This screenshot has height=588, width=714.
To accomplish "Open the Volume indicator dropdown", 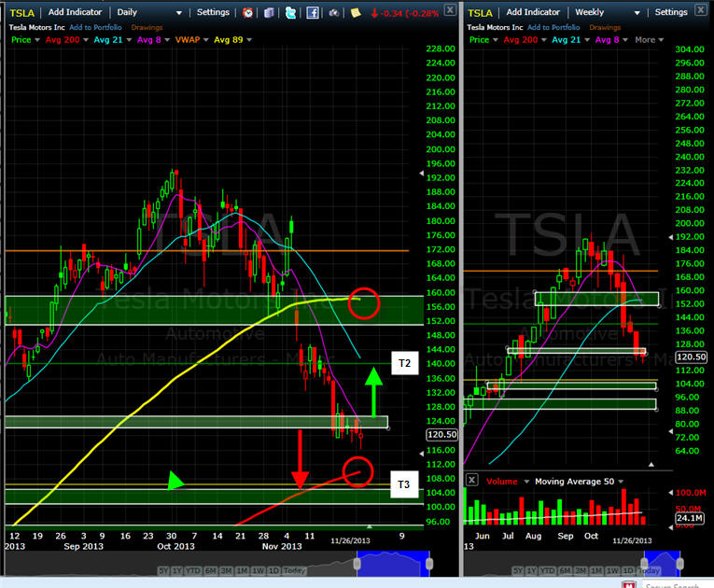I will pyautogui.click(x=526, y=482).
